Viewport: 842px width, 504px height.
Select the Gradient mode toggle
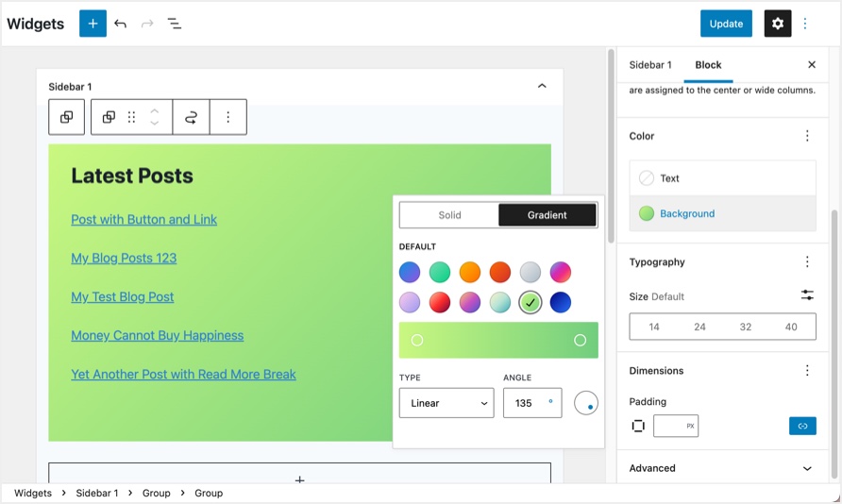547,215
